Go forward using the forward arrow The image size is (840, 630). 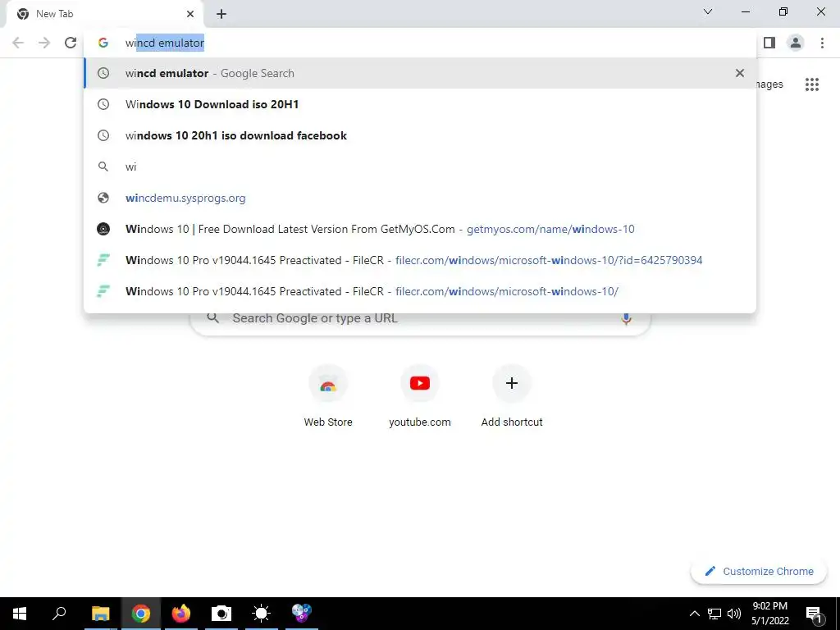[44, 43]
